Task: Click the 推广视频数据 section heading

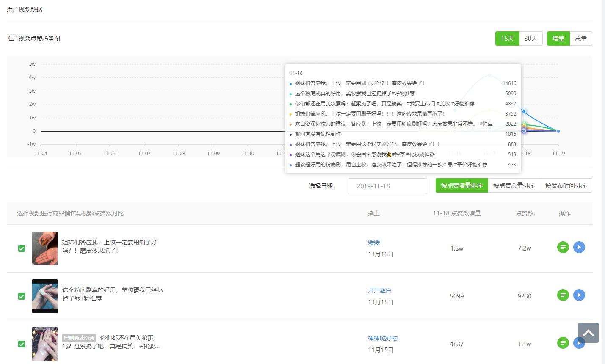Action: [x=25, y=9]
